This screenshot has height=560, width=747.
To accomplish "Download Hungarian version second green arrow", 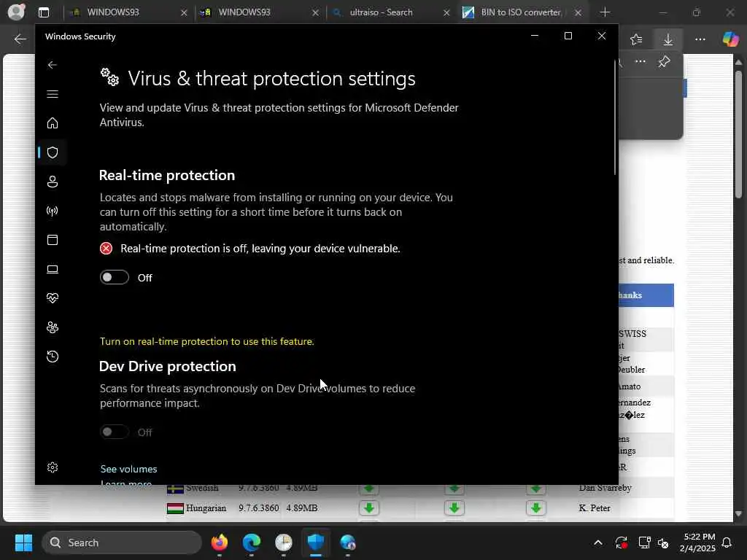I will pyautogui.click(x=454, y=508).
